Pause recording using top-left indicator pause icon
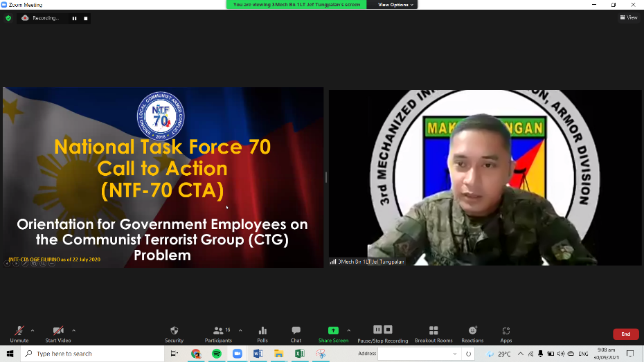This screenshot has width=644, height=362. click(74, 18)
